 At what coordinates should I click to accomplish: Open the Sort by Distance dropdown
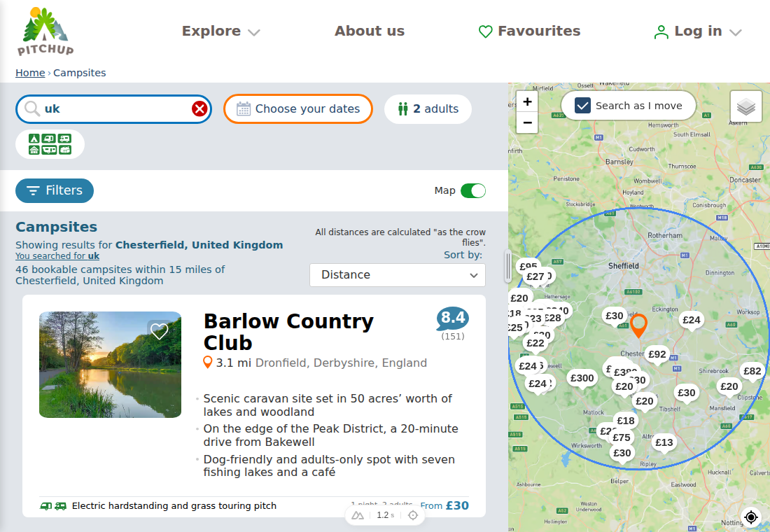coord(398,275)
